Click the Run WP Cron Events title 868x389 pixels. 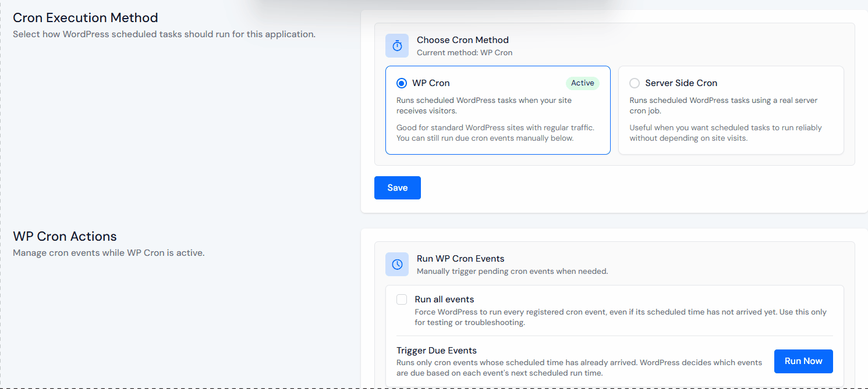pyautogui.click(x=460, y=259)
